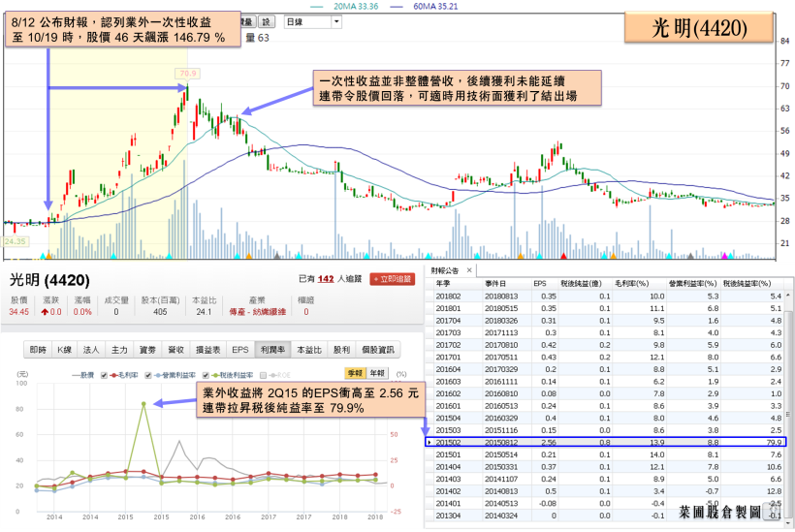Image resolution: width=795 pixels, height=532 pixels.
Task: Switch to 年報 annual view
Action: pos(377,373)
